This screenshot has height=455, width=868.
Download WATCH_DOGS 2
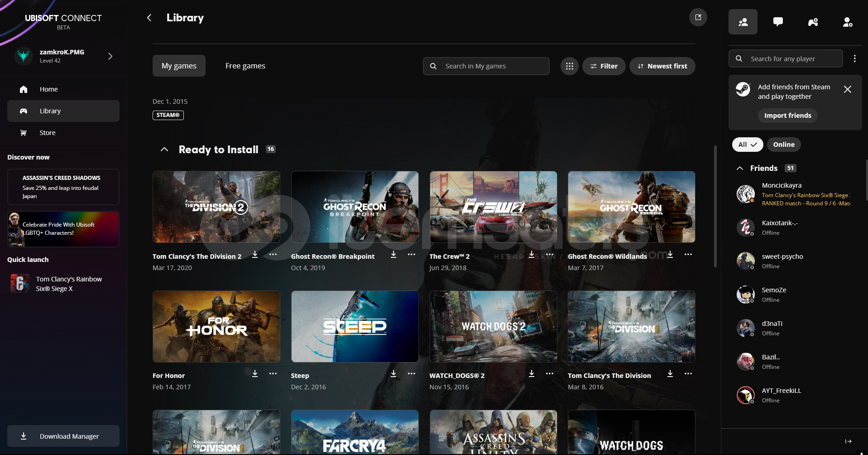(x=532, y=373)
